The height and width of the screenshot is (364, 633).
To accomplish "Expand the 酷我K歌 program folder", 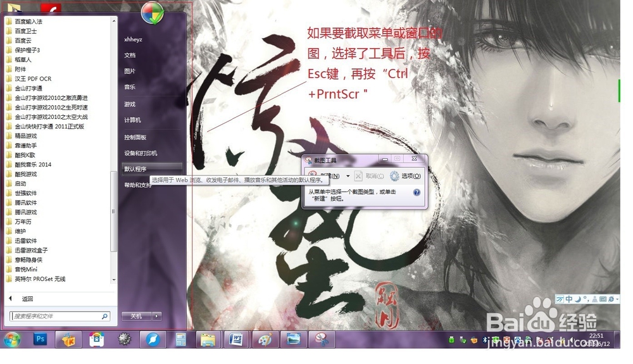I will [25, 155].
